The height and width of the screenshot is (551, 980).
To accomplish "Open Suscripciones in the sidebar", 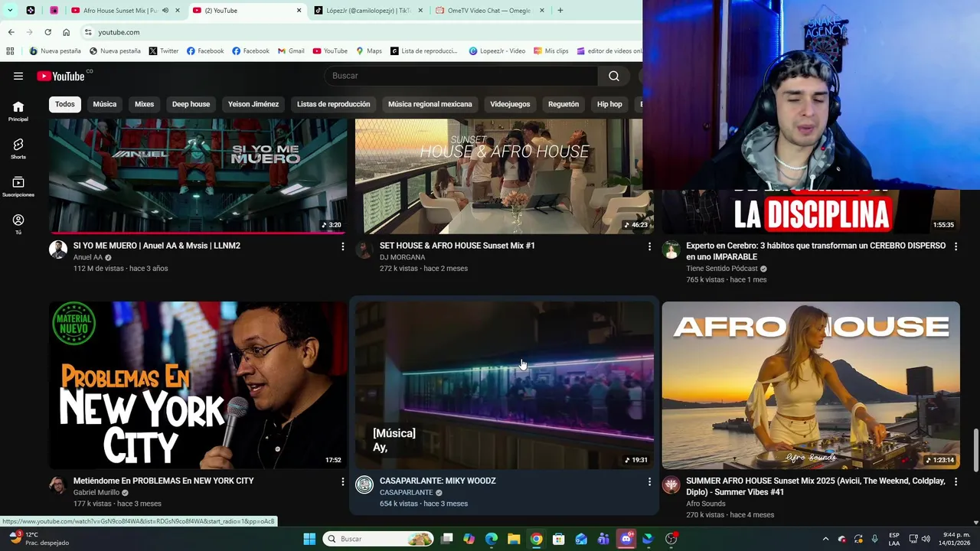I will click(18, 187).
